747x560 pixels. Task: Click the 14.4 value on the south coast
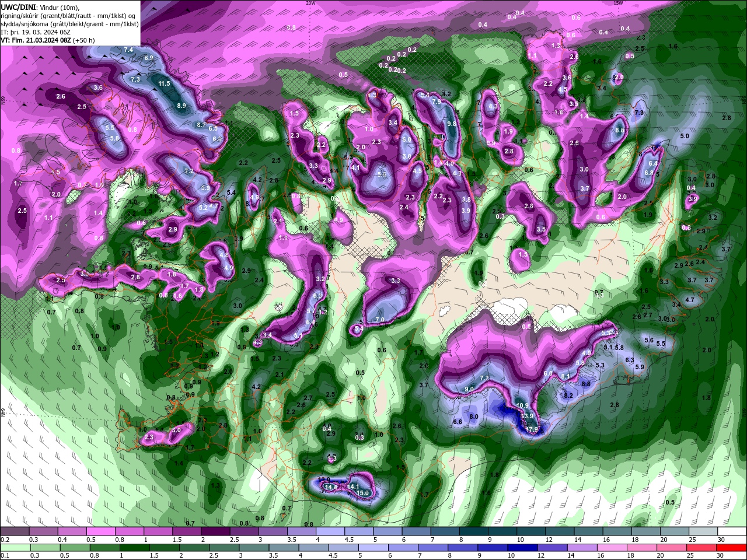(x=331, y=487)
